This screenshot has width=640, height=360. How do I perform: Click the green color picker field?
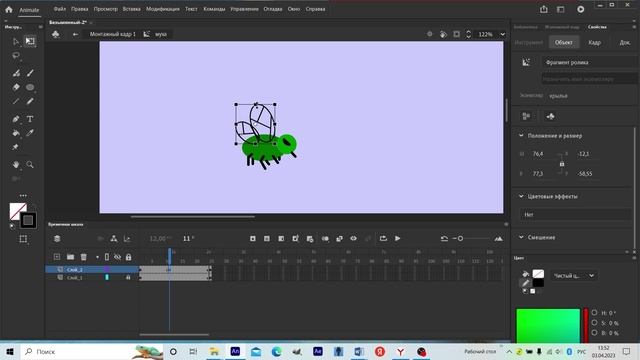click(x=548, y=326)
